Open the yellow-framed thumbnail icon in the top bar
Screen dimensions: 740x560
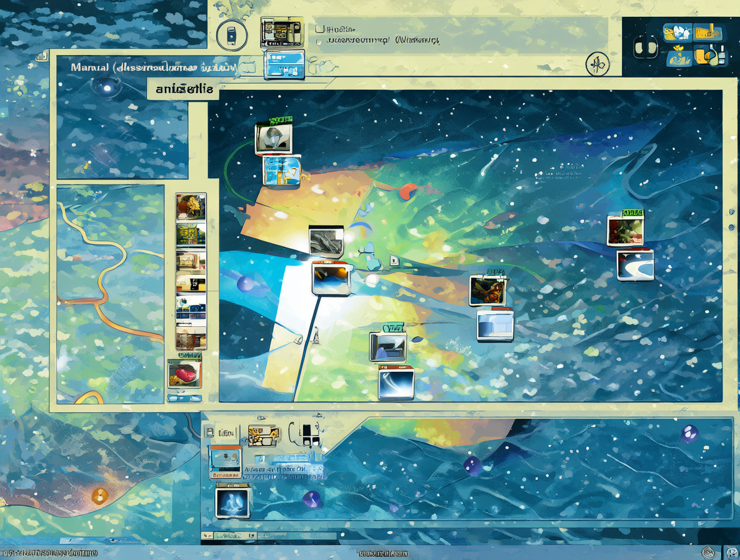point(282,32)
